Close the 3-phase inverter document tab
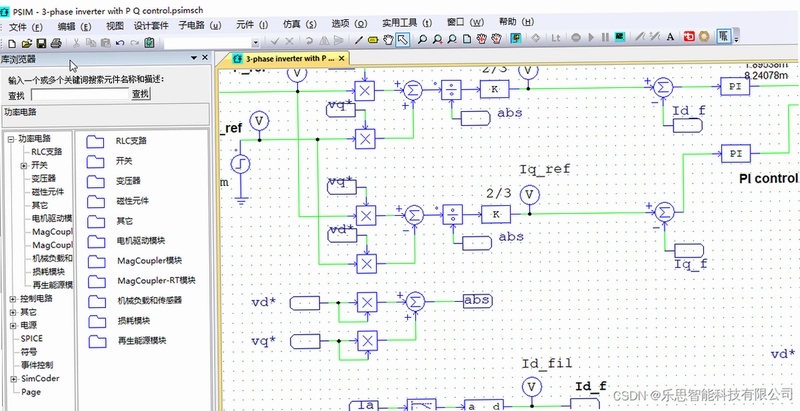This screenshot has width=800, height=411. click(x=341, y=59)
